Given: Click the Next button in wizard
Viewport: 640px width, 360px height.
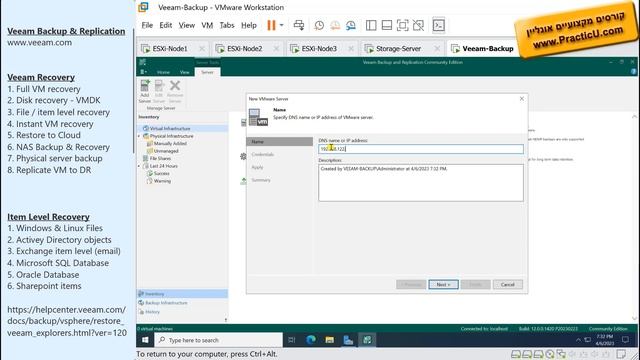Looking at the screenshot, I should (443, 284).
